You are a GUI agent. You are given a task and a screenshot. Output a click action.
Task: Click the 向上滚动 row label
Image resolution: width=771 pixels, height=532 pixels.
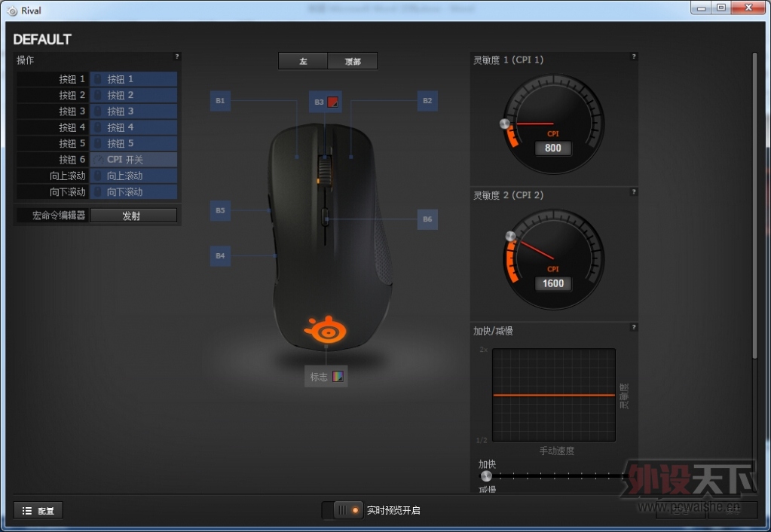tap(67, 176)
